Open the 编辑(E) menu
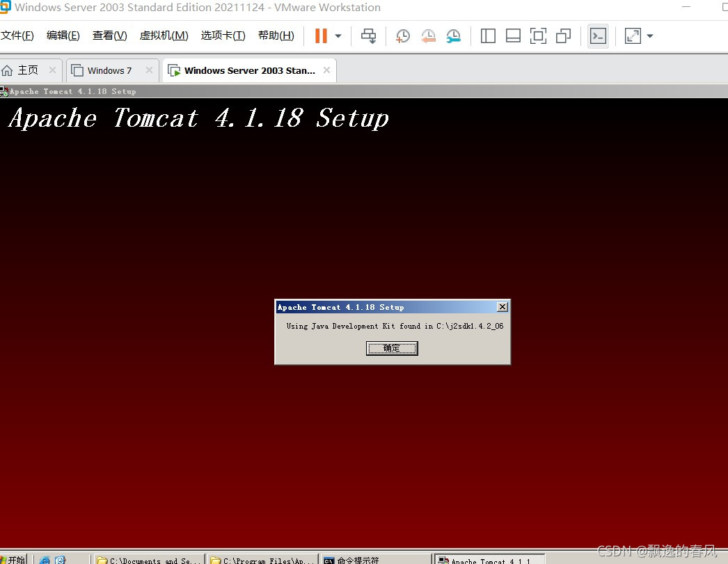The image size is (728, 564). pyautogui.click(x=63, y=36)
